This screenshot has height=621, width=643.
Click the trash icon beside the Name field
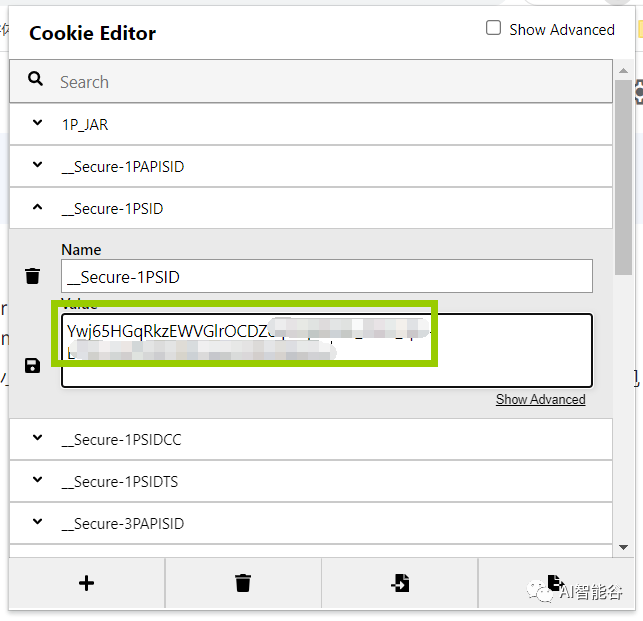33,276
